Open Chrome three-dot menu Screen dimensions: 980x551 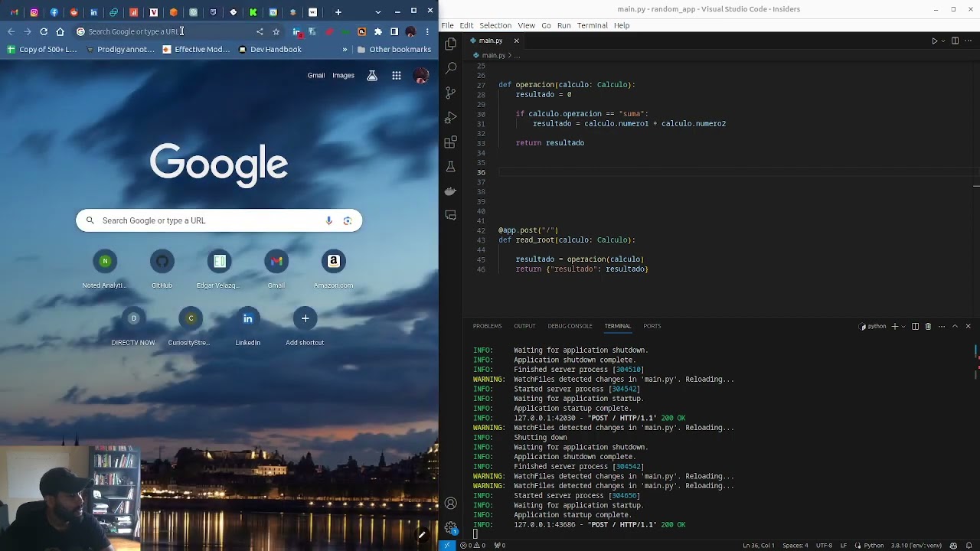pos(427,31)
